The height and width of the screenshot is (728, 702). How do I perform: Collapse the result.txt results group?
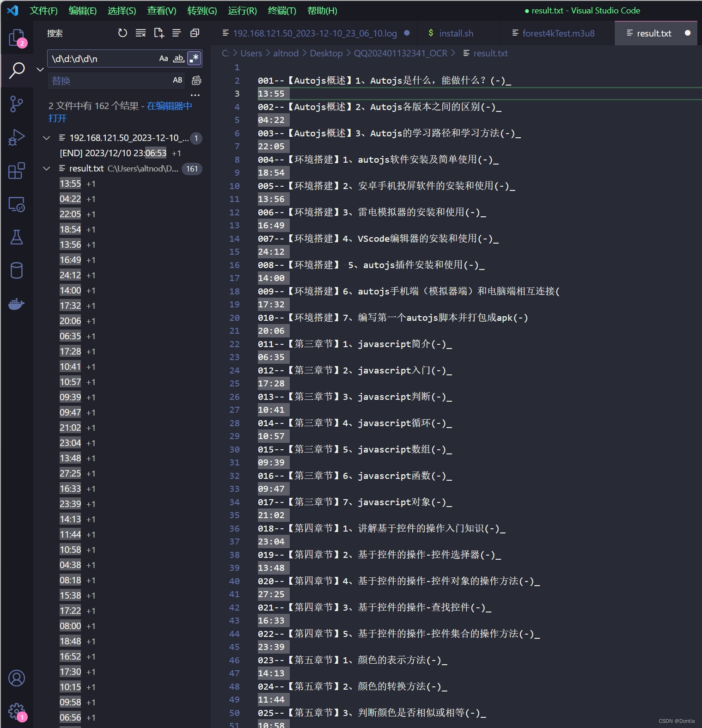pos(47,168)
